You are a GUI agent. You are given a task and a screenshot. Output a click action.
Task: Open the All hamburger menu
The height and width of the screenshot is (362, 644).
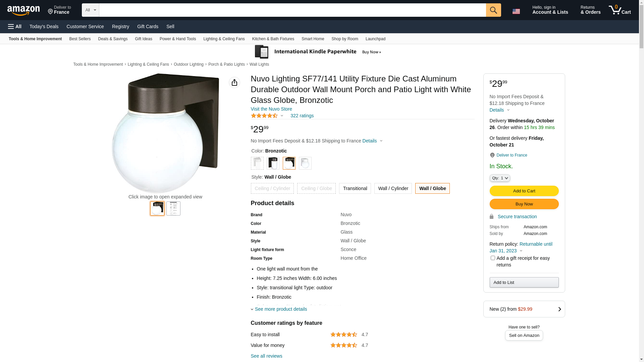[15, 26]
